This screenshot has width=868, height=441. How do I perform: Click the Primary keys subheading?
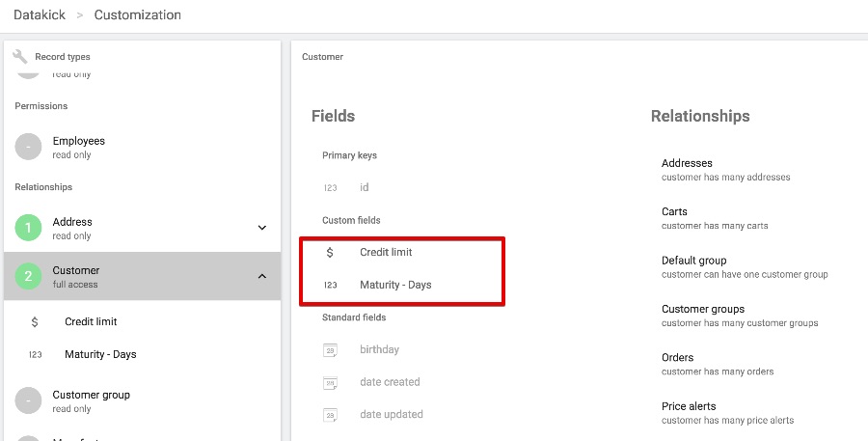pos(349,155)
